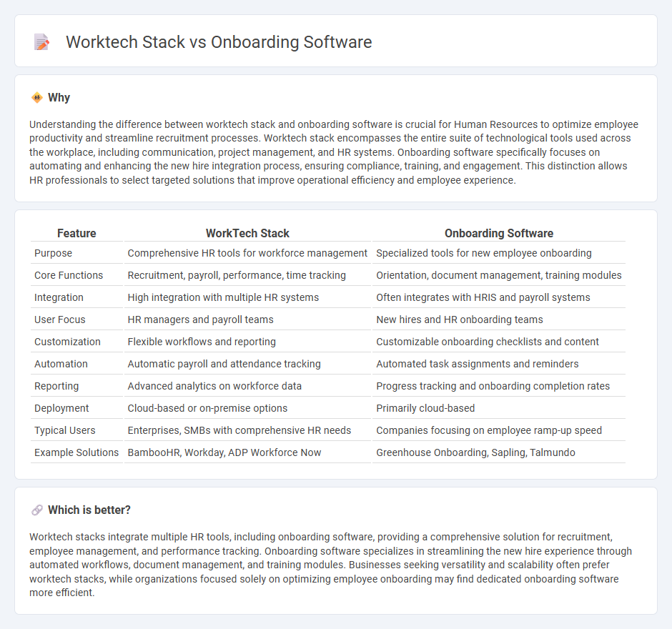Click the Example Solutions row label

tap(76, 452)
